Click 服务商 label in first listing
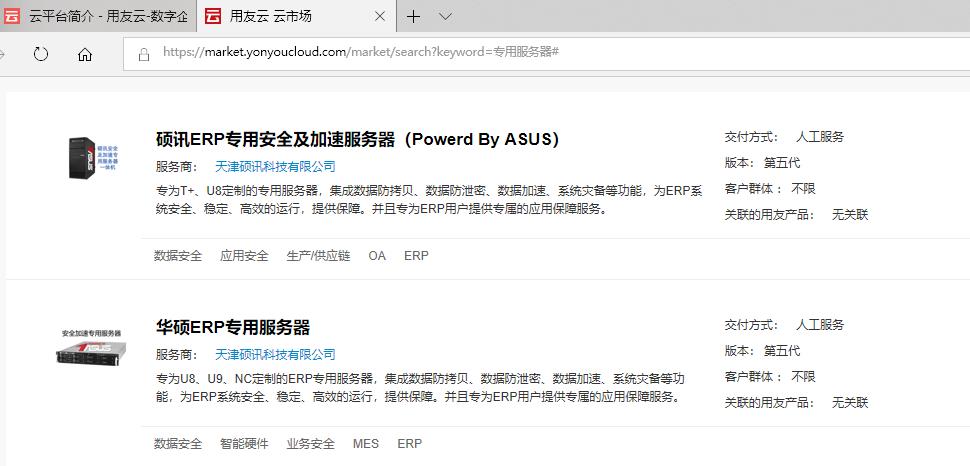 pos(177,166)
